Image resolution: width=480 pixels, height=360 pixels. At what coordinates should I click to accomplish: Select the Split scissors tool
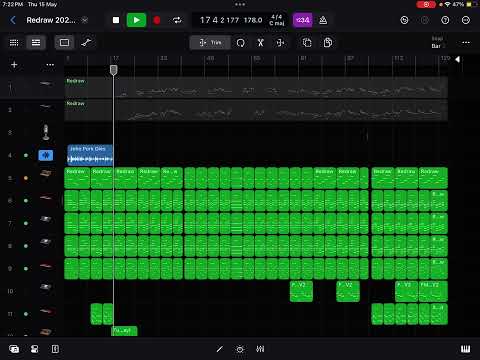[260, 42]
